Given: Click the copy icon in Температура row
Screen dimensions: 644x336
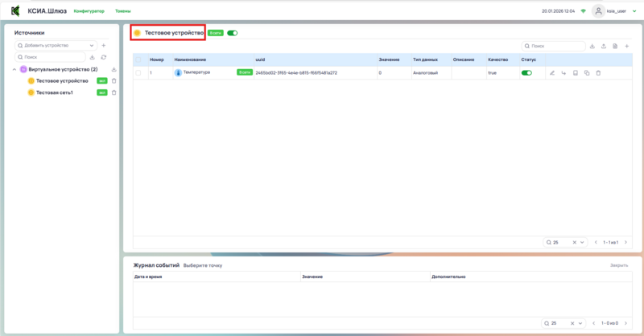Looking at the screenshot, I should coord(587,73).
